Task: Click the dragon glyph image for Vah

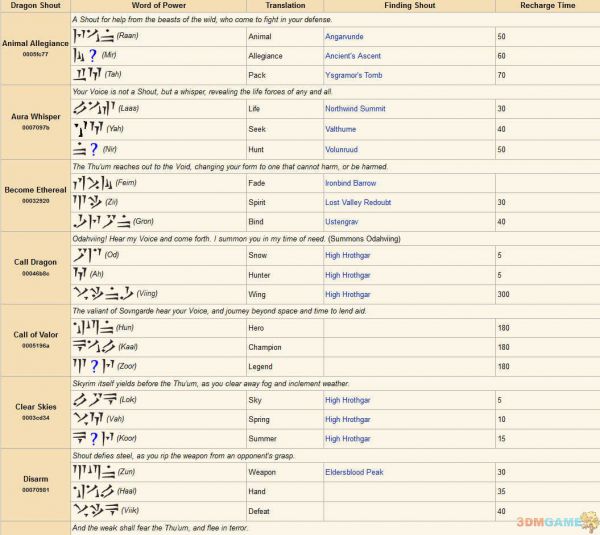Action: coord(88,419)
